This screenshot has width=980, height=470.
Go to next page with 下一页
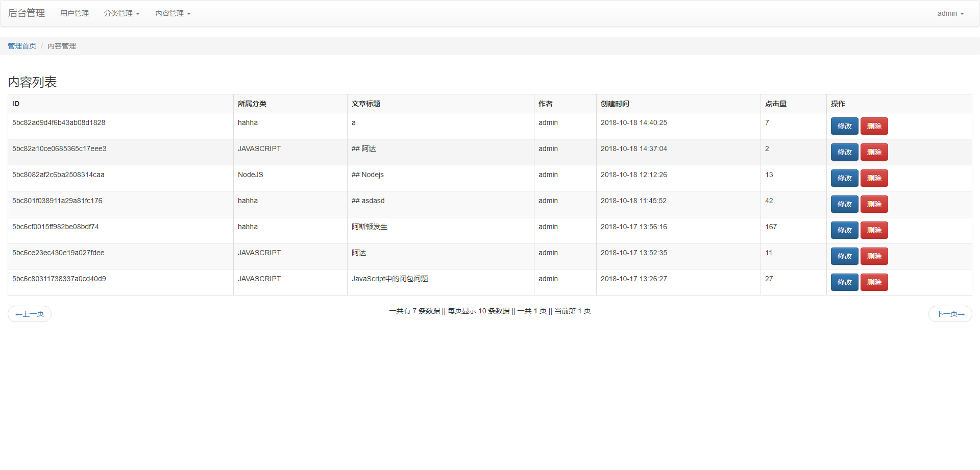point(950,314)
